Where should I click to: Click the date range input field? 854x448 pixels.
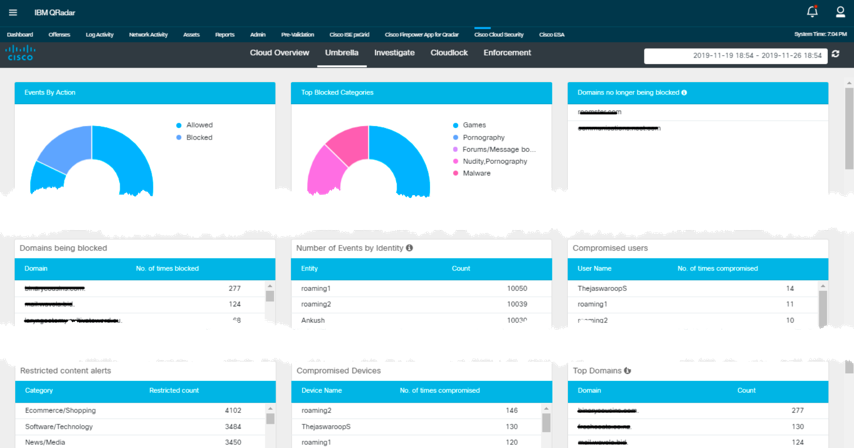coord(734,56)
